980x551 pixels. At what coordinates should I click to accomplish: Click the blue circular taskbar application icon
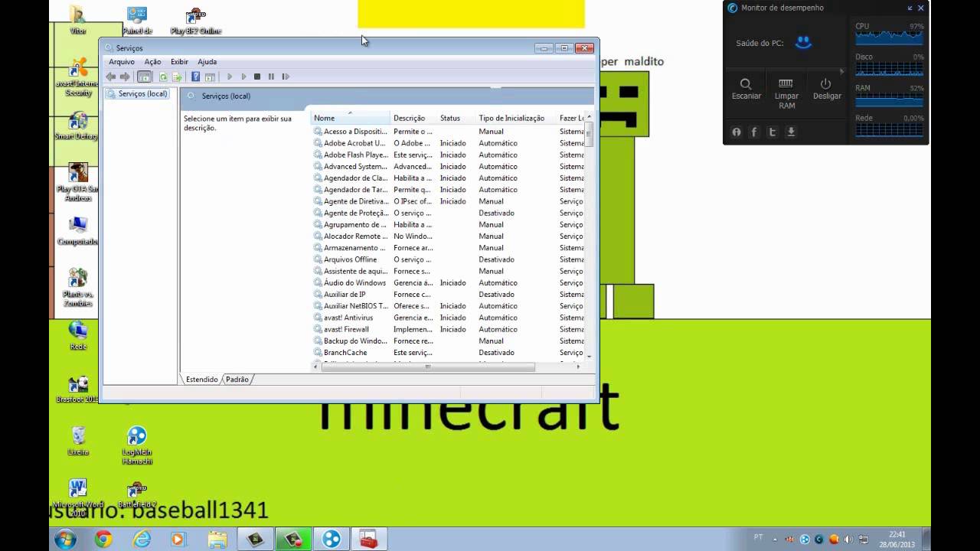click(x=332, y=539)
